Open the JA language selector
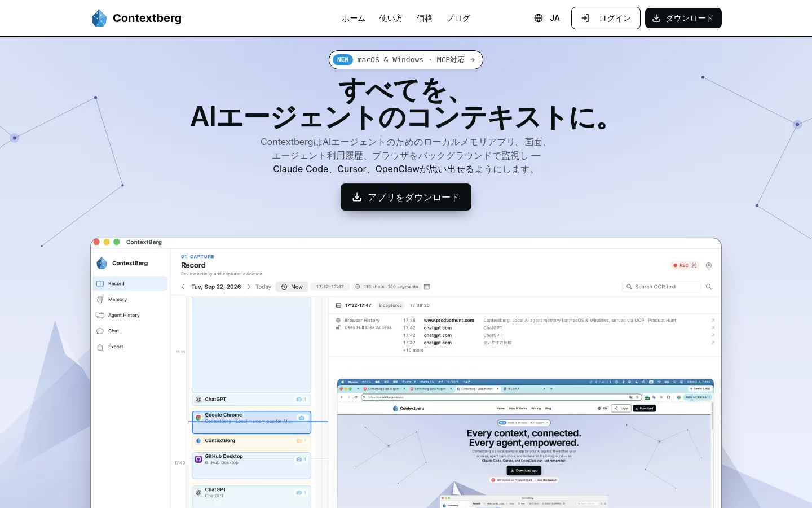The height and width of the screenshot is (508, 812). [x=547, y=18]
